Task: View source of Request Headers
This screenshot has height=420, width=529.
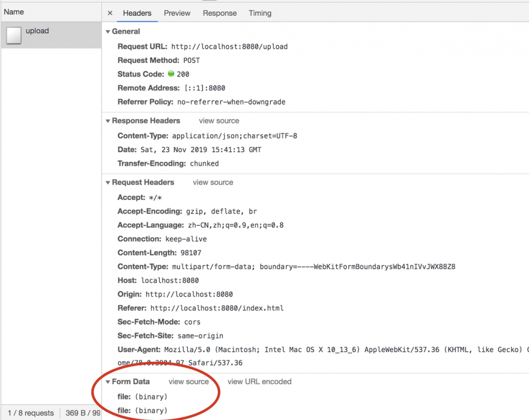Action: pyautogui.click(x=213, y=182)
